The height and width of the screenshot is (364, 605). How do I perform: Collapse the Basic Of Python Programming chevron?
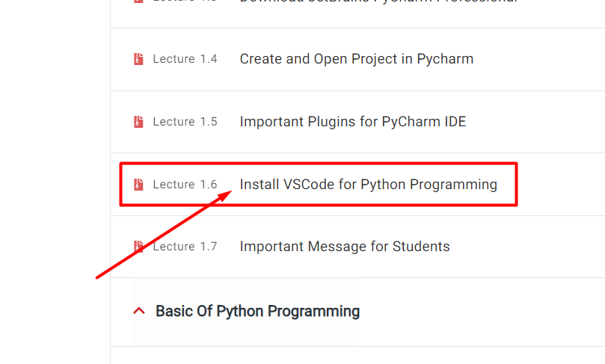139,311
